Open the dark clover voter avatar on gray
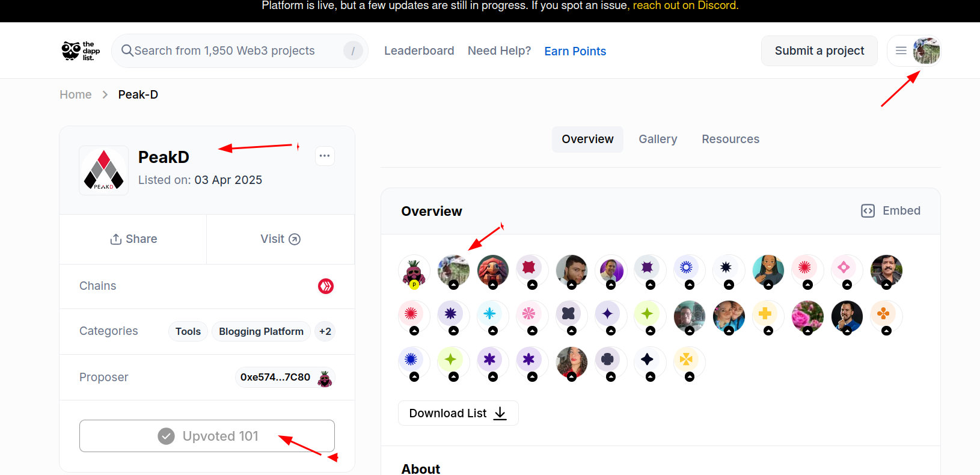The image size is (980, 475). 611,363
